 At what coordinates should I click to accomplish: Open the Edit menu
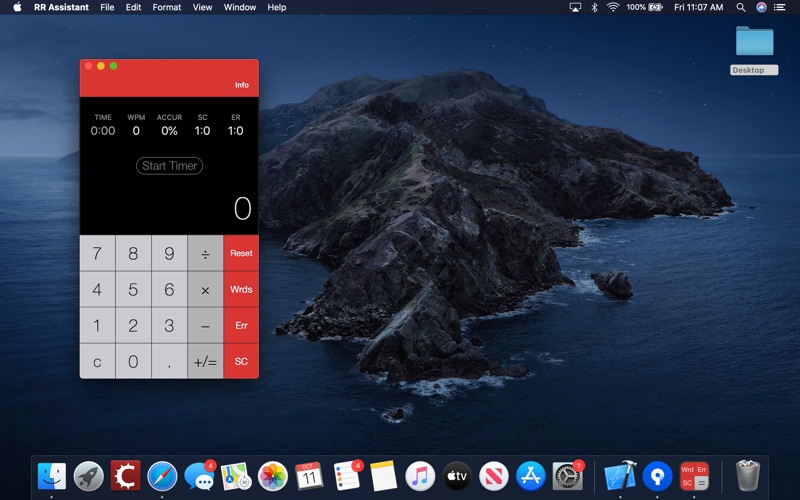[x=133, y=7]
